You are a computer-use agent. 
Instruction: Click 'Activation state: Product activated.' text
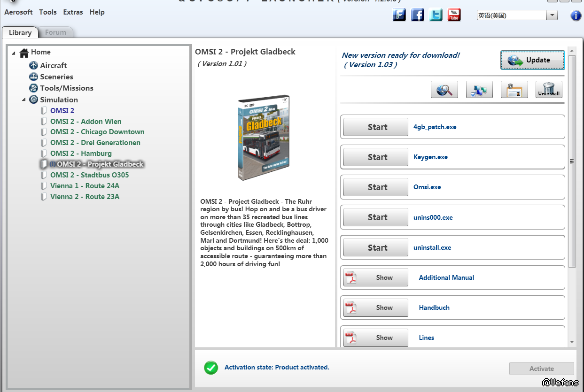tap(277, 367)
